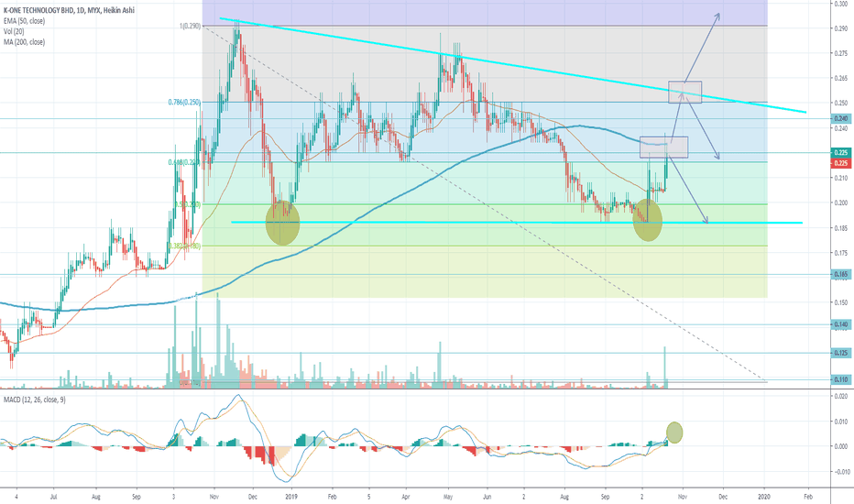Screen dimensions: 854x504
Task: Click the 0.165 horizontal line price tag
Action: pyautogui.click(x=841, y=275)
